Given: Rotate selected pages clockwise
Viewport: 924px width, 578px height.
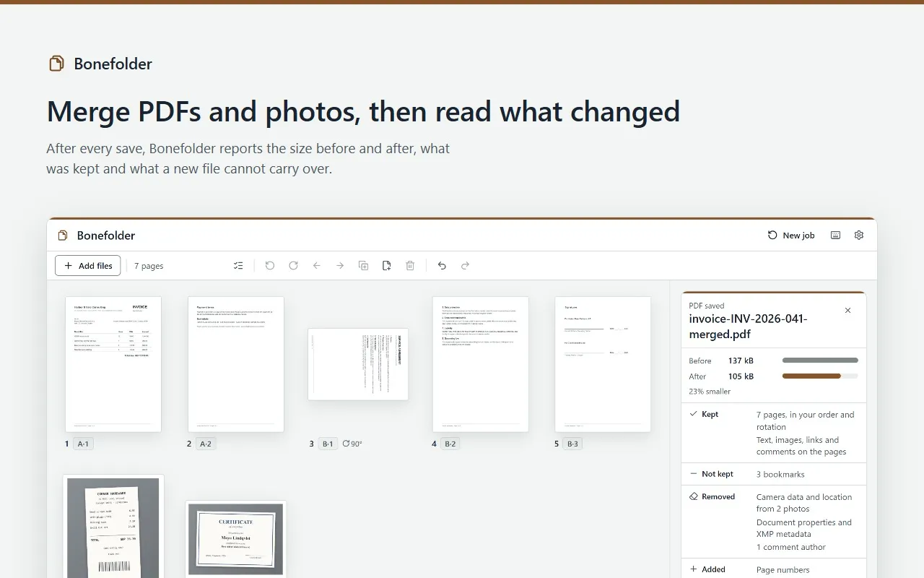Looking at the screenshot, I should click(293, 266).
